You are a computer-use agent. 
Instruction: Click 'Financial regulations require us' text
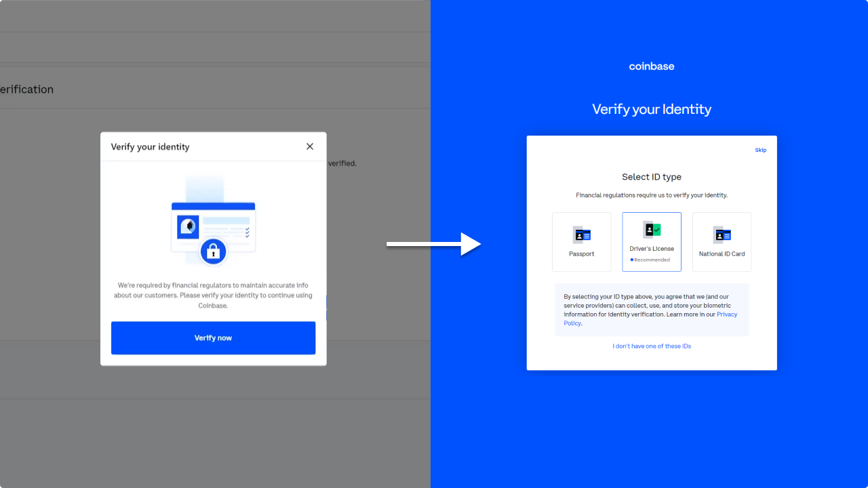[652, 195]
